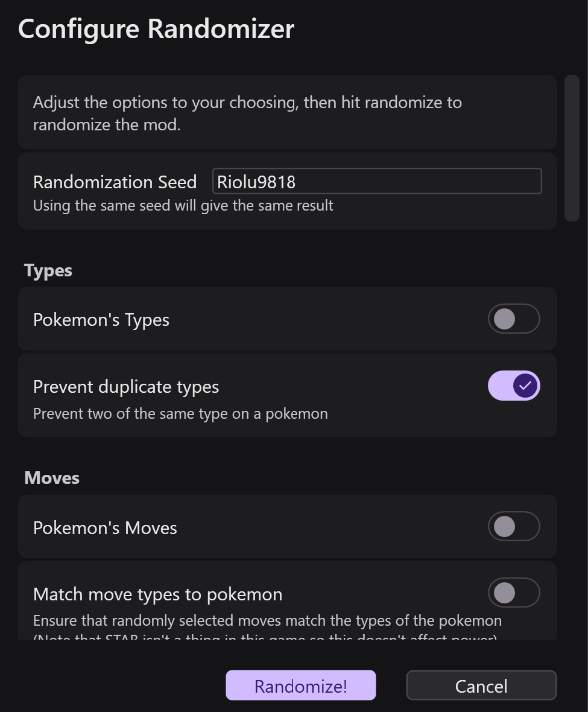Viewport: 588px width, 712px height.
Task: Enable the Pokemon's Types toggle
Action: (513, 319)
